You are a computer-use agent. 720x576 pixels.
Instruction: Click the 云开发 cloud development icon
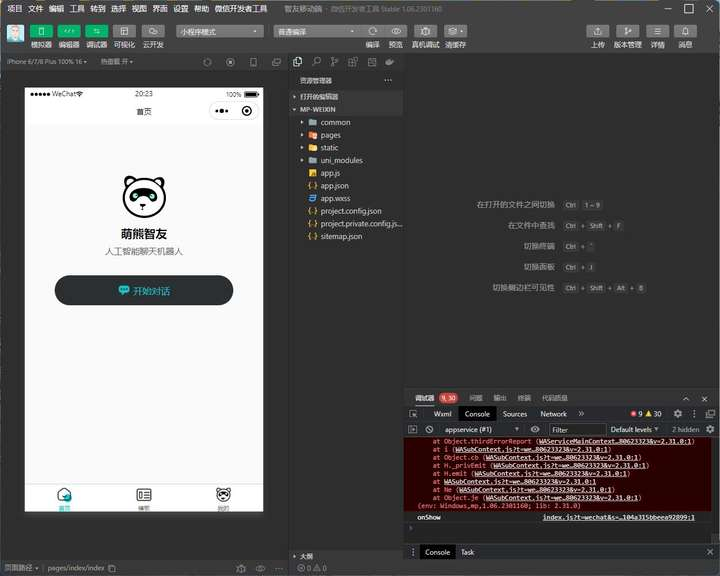pos(153,32)
